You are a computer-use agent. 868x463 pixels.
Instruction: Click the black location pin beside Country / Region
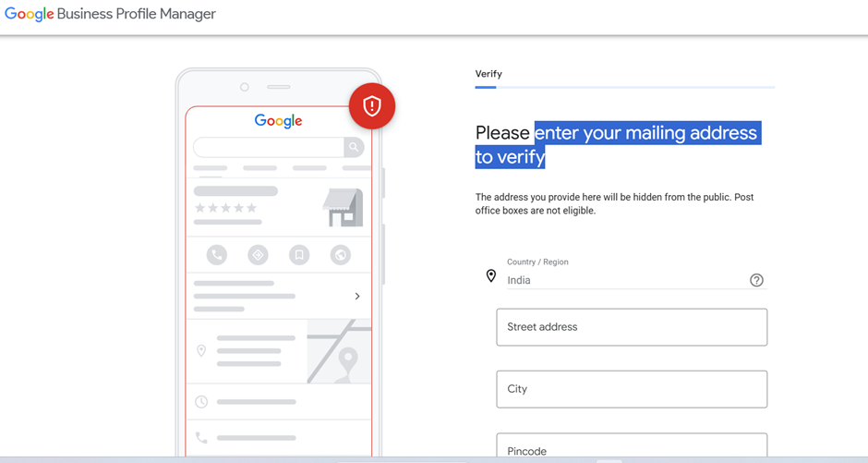[x=491, y=275]
